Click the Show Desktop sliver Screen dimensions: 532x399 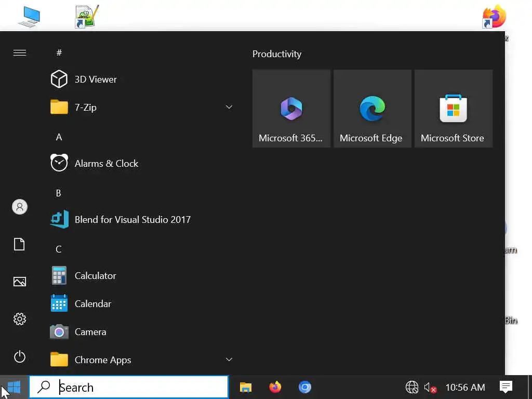click(530, 387)
